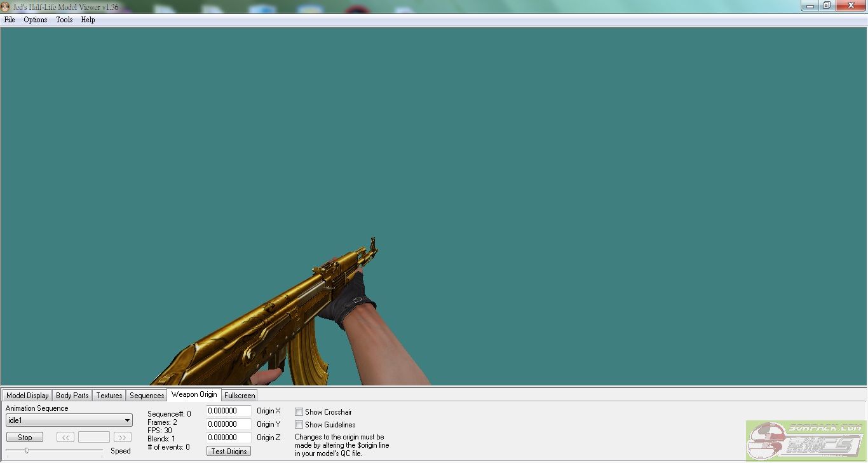Open the File menu
This screenshot has width=868, height=463.
[10, 20]
